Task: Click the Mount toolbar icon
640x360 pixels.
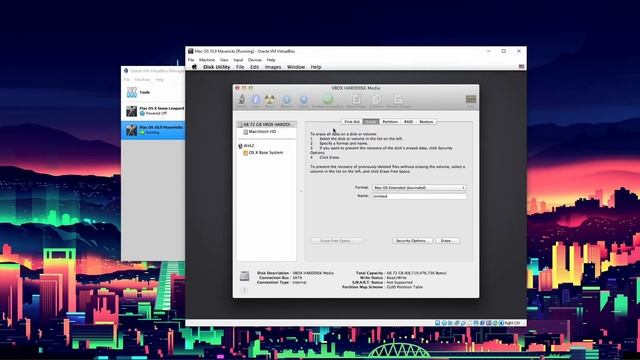Action: tap(287, 100)
